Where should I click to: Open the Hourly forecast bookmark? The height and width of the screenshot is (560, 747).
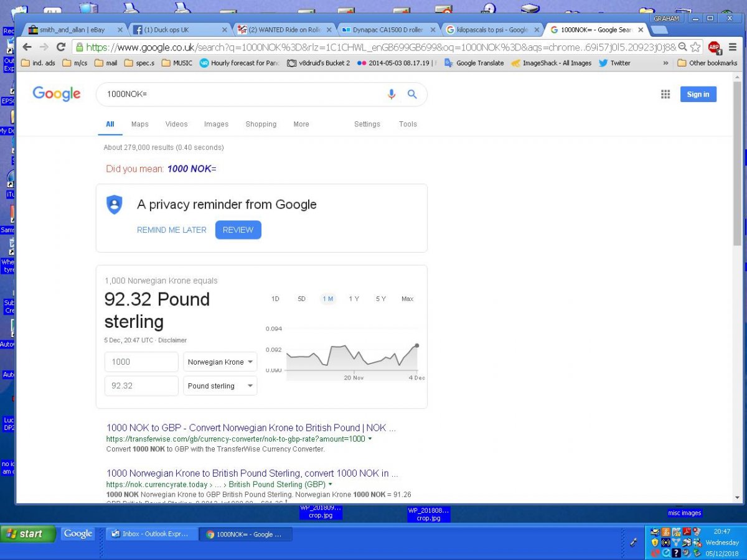240,63
